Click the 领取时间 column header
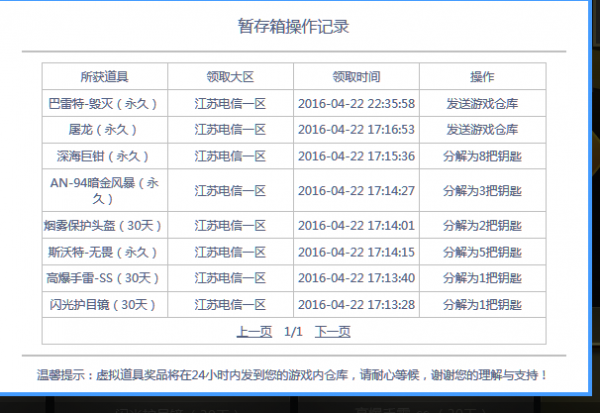Image resolution: width=600 pixels, height=413 pixels. [356, 77]
